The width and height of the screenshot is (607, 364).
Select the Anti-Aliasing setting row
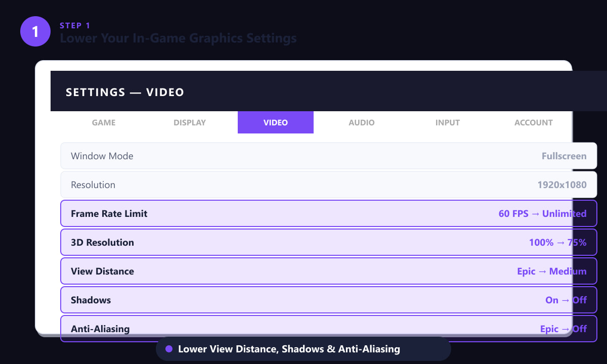point(329,329)
